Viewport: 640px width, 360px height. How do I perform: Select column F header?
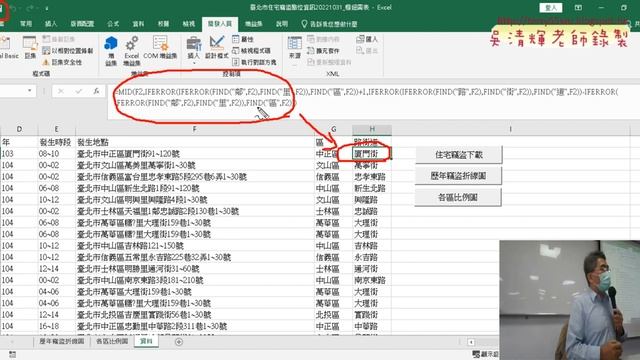click(195, 129)
